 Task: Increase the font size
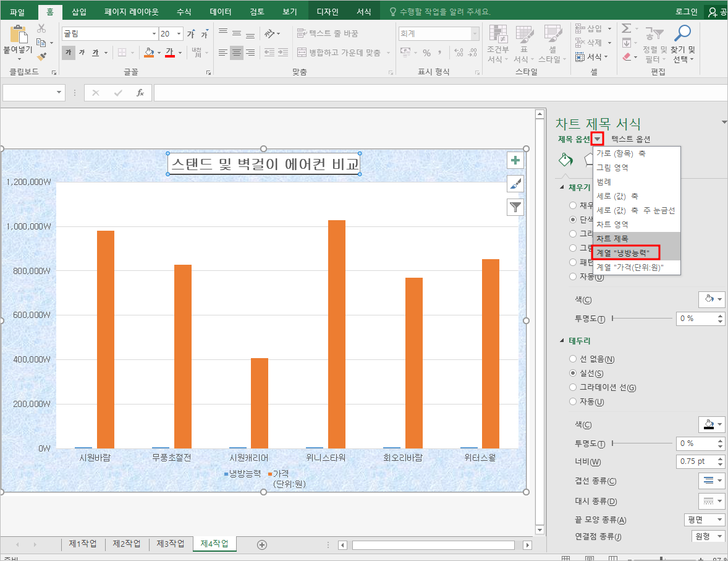[x=191, y=34]
